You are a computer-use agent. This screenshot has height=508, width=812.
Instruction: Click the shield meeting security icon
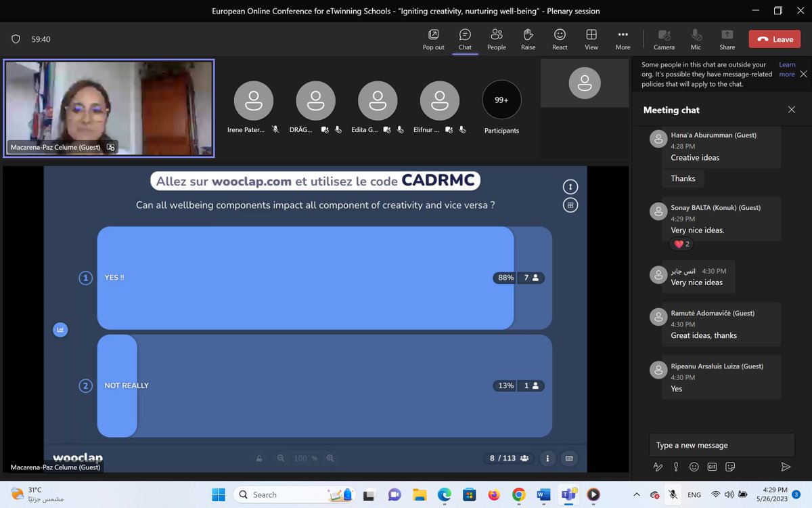[15, 39]
